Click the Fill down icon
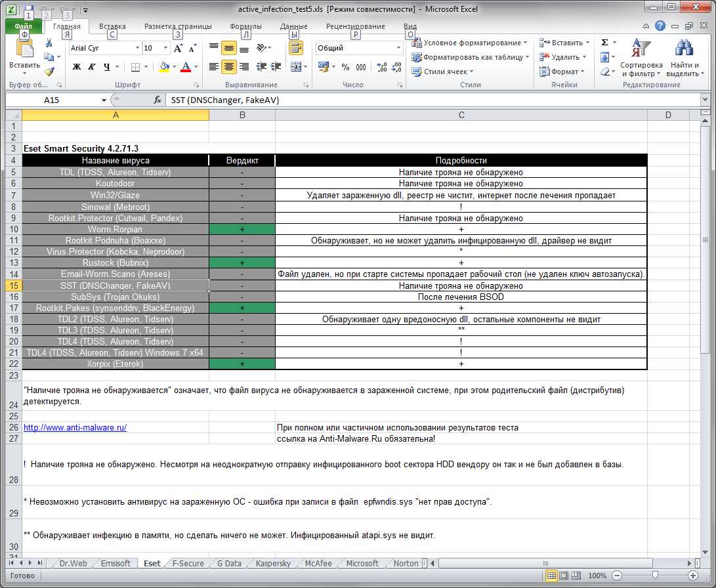This screenshot has width=716, height=588. (604, 57)
